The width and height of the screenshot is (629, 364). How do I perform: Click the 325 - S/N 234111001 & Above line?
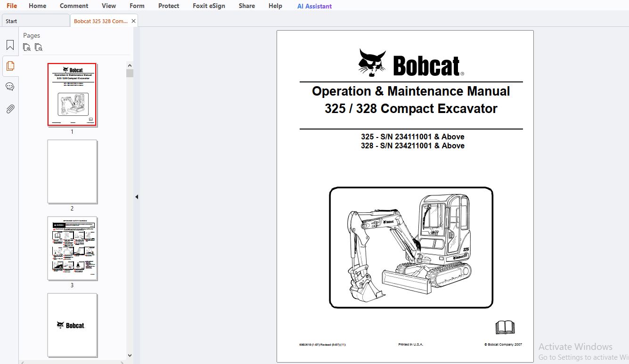tap(413, 137)
